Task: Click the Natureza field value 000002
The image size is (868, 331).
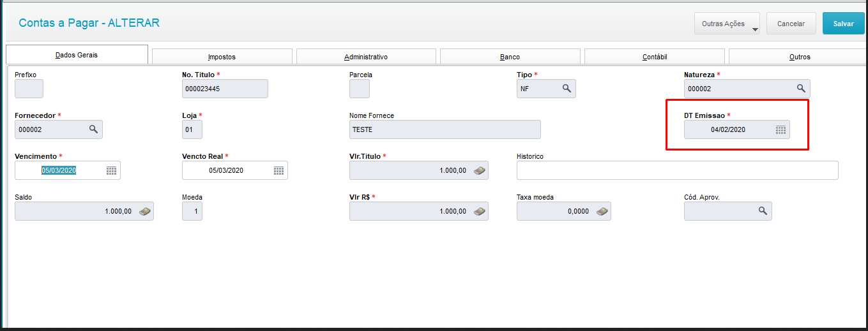Action: coord(747,89)
